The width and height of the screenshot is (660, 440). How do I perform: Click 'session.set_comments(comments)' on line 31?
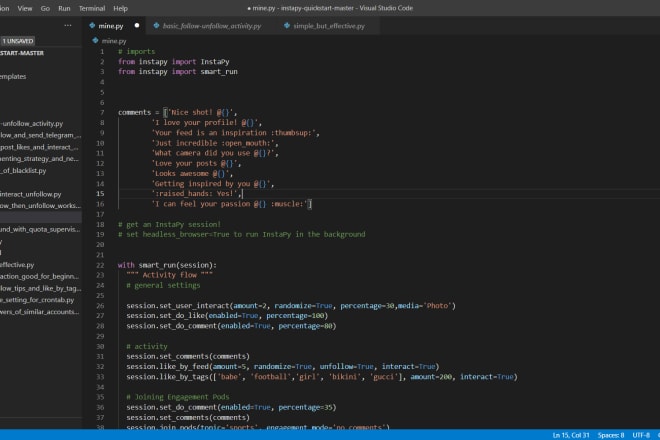tap(188, 356)
